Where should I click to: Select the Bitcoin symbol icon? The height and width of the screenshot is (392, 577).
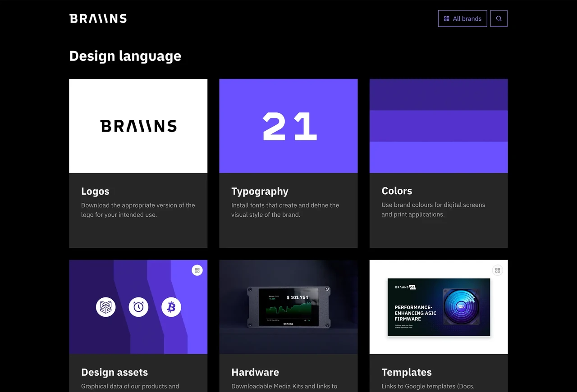(171, 307)
